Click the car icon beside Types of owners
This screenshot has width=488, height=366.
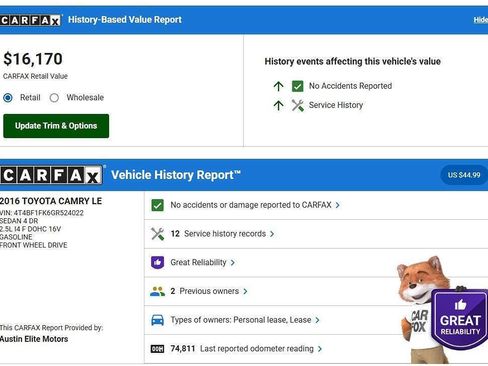157,320
